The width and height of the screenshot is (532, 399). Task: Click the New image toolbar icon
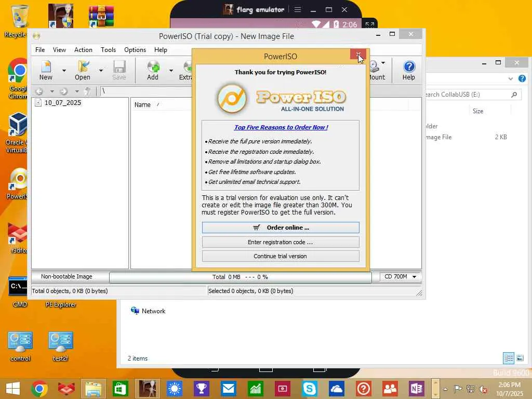46,70
